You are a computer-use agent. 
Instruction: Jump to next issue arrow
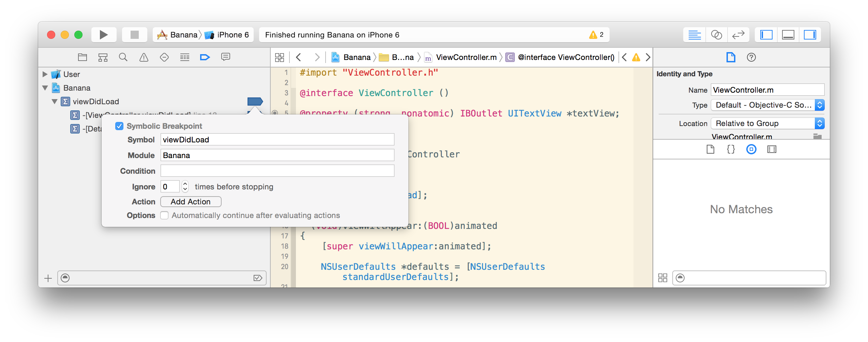648,57
